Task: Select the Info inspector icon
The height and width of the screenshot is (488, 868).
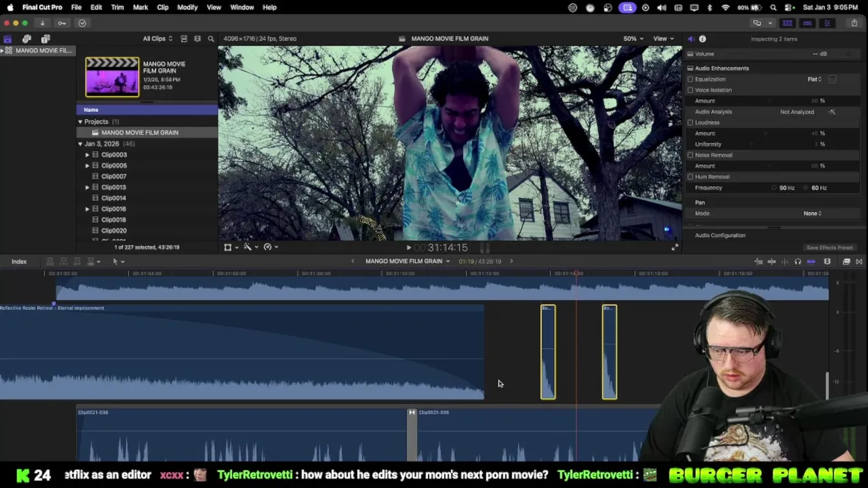Action: pyautogui.click(x=703, y=39)
